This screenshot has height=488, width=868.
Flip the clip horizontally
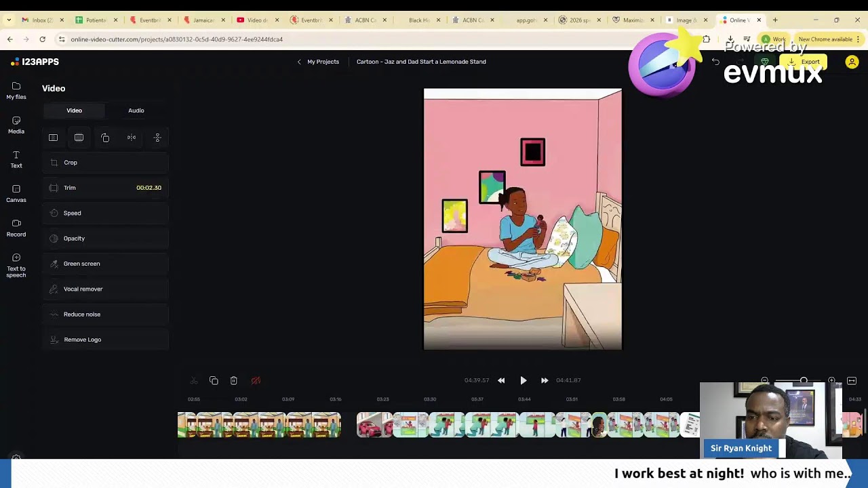click(132, 138)
